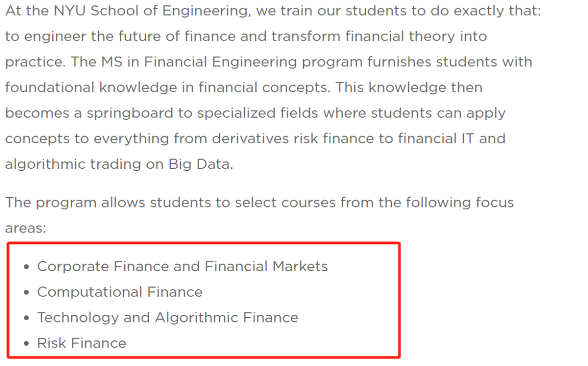Select the Risk Finance bullet text
This screenshot has height=366, width=588.
(82, 343)
